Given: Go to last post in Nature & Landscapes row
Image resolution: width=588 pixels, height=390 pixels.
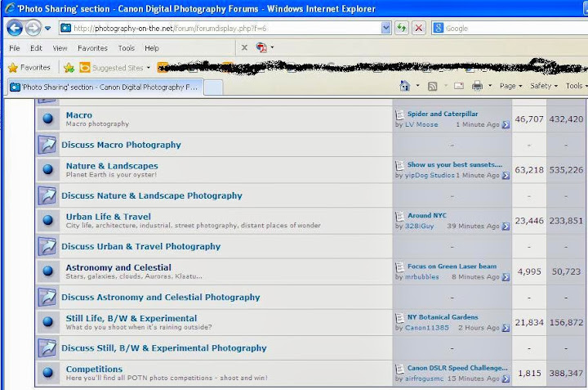Looking at the screenshot, I should point(506,175).
